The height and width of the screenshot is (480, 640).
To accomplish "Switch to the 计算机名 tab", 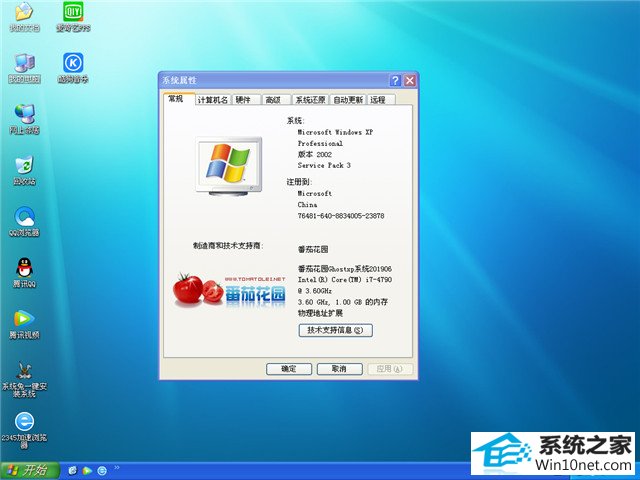I will [x=213, y=100].
